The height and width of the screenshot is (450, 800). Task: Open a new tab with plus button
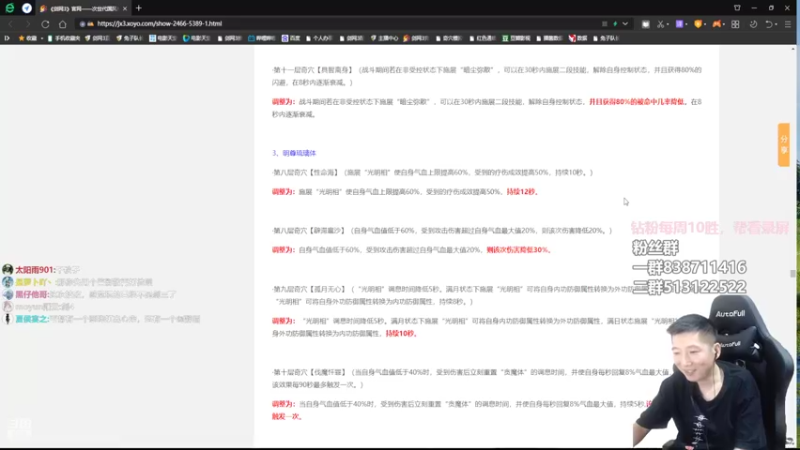(x=139, y=8)
